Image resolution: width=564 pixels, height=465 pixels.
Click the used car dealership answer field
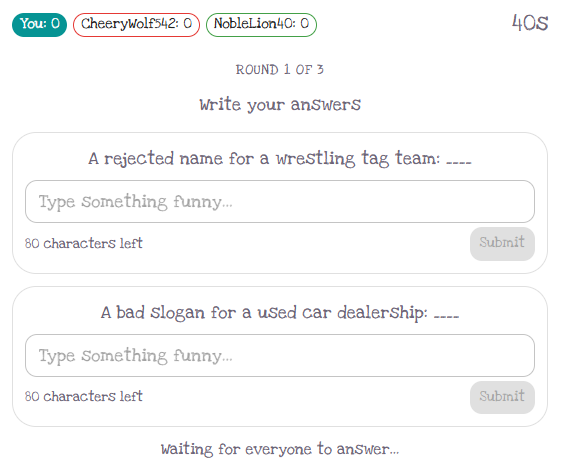279,355
